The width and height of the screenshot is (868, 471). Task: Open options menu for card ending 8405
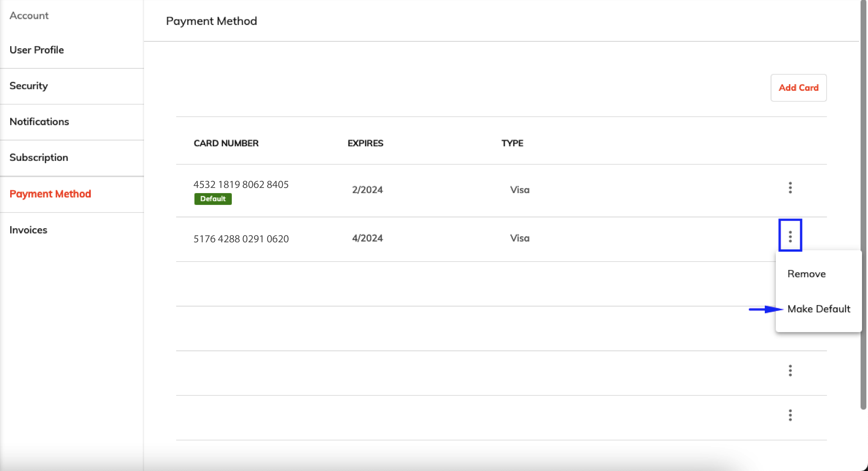pos(790,188)
